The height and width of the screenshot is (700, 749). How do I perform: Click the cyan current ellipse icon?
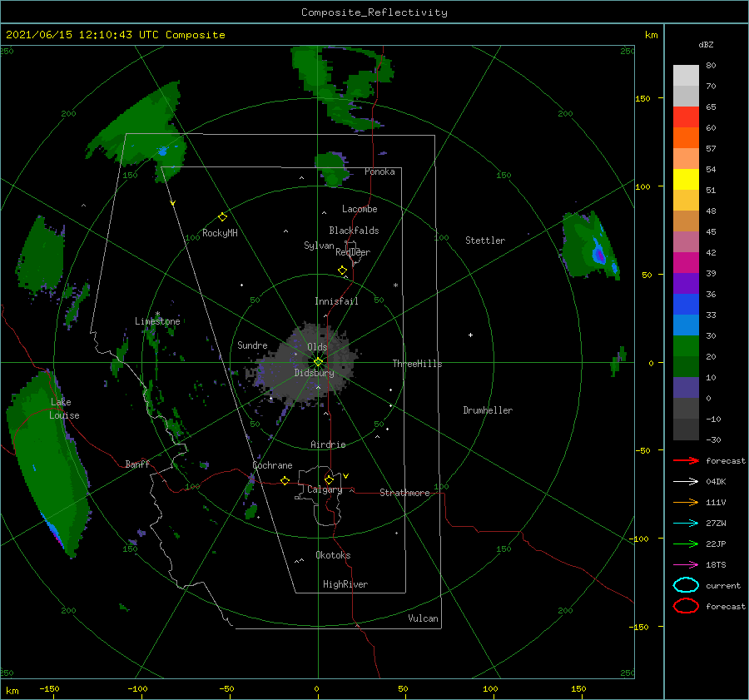[x=686, y=585]
